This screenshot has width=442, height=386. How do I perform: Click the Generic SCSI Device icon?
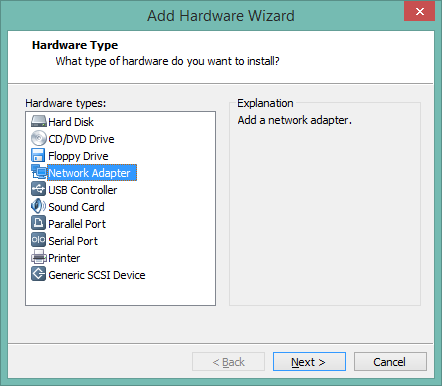click(x=38, y=274)
